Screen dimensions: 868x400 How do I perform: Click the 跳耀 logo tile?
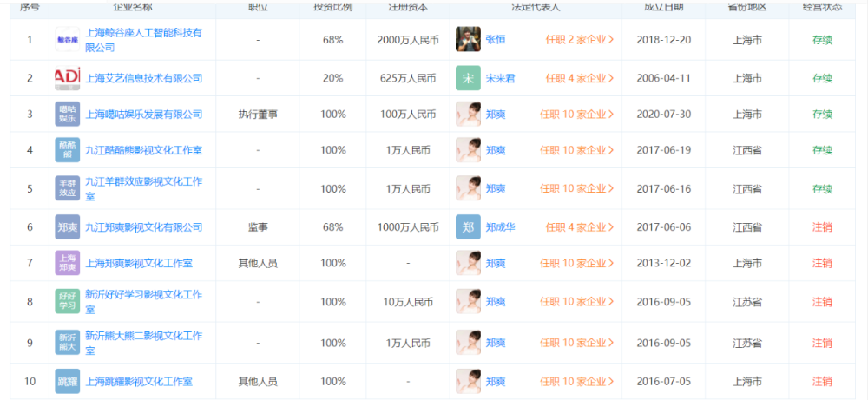(x=68, y=381)
